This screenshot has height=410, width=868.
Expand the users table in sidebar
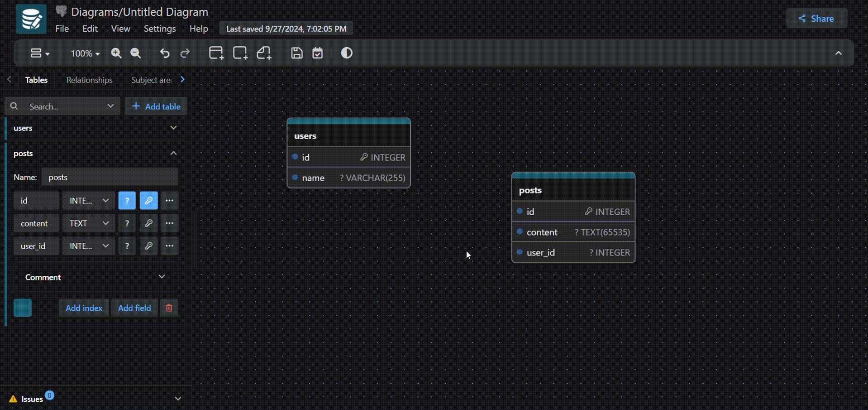pos(173,128)
